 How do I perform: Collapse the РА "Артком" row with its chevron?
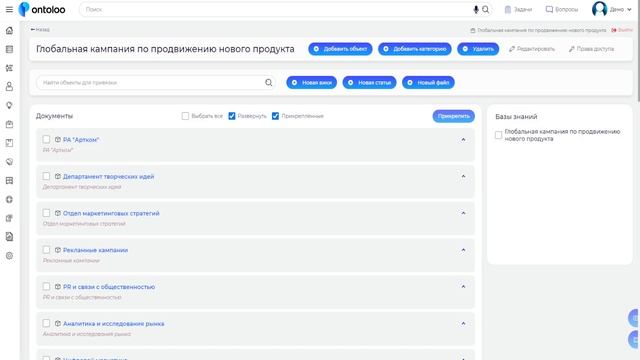[x=463, y=140]
